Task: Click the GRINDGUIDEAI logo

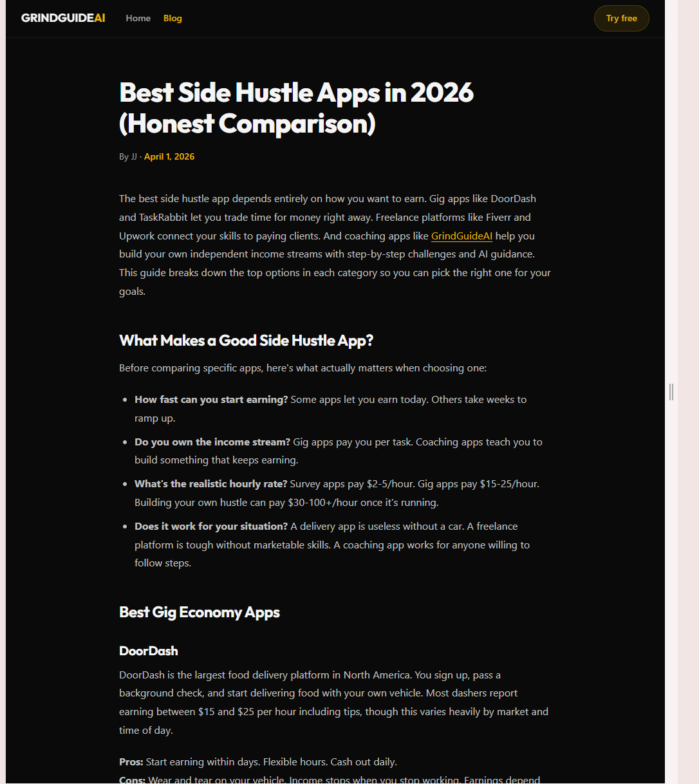Action: point(63,18)
